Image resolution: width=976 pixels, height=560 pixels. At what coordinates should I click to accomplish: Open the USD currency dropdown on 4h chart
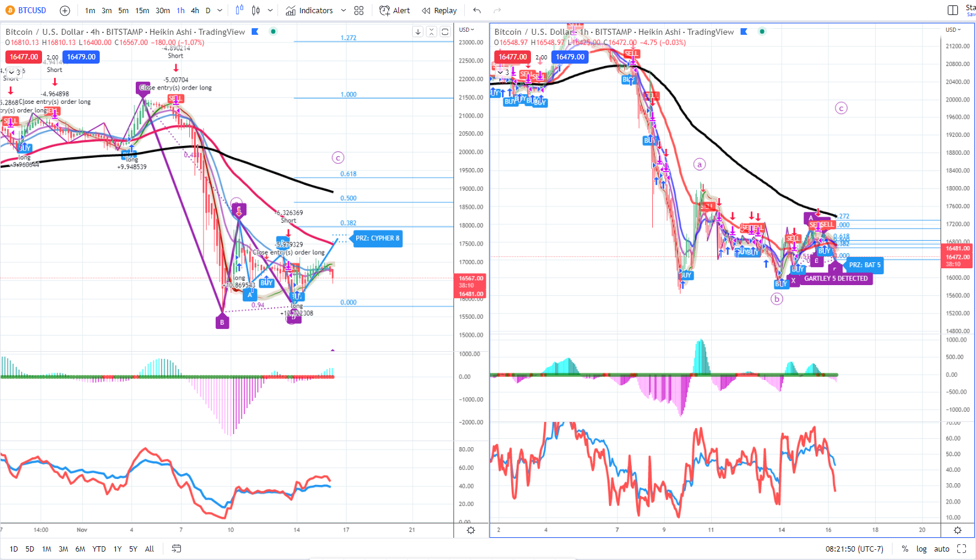(467, 29)
